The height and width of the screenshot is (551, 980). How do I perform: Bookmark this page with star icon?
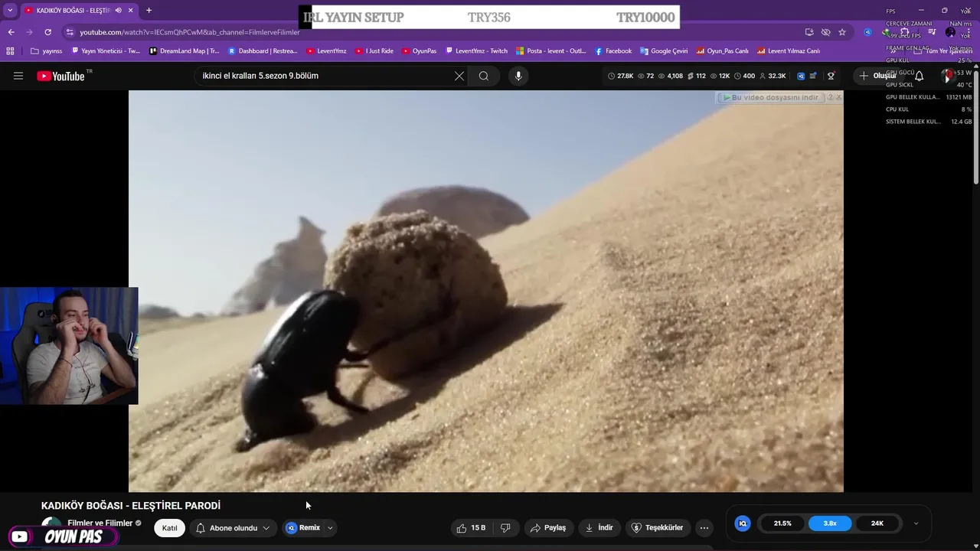pos(842,32)
